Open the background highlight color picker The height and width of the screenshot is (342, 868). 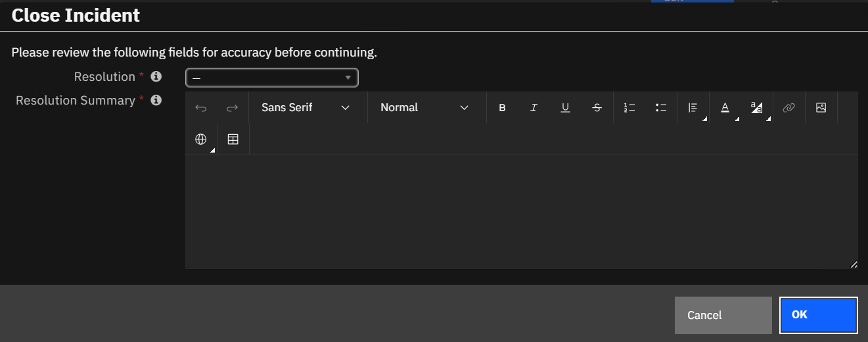point(757,108)
